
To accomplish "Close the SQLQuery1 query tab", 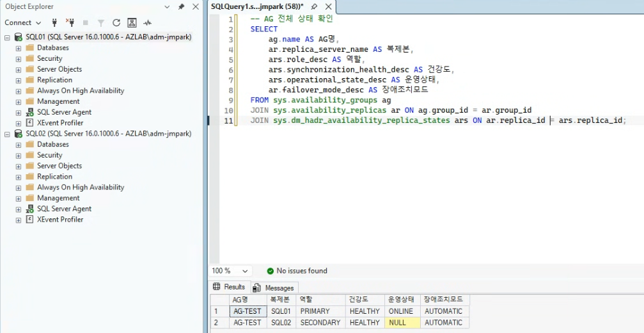I will pos(328,6).
